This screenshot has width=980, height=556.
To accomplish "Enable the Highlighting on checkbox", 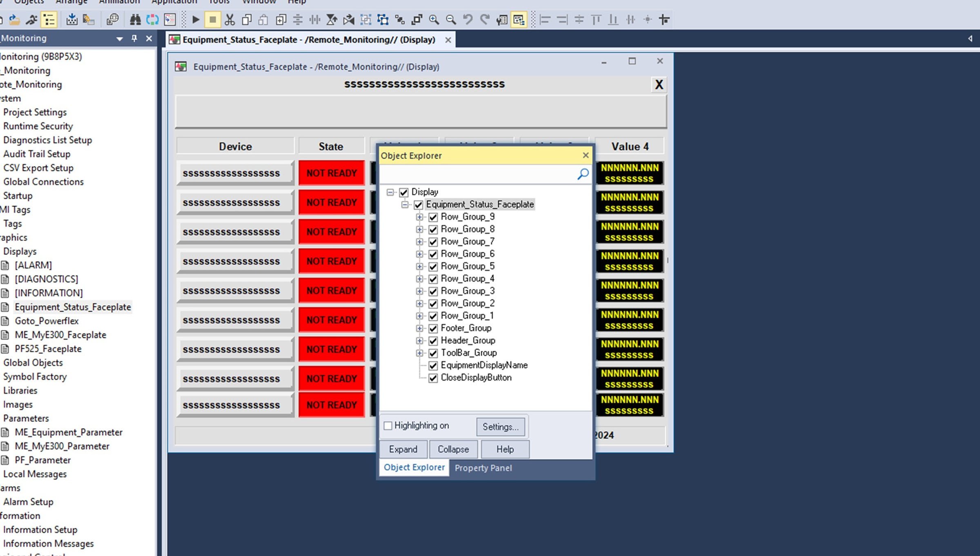I will [x=388, y=425].
